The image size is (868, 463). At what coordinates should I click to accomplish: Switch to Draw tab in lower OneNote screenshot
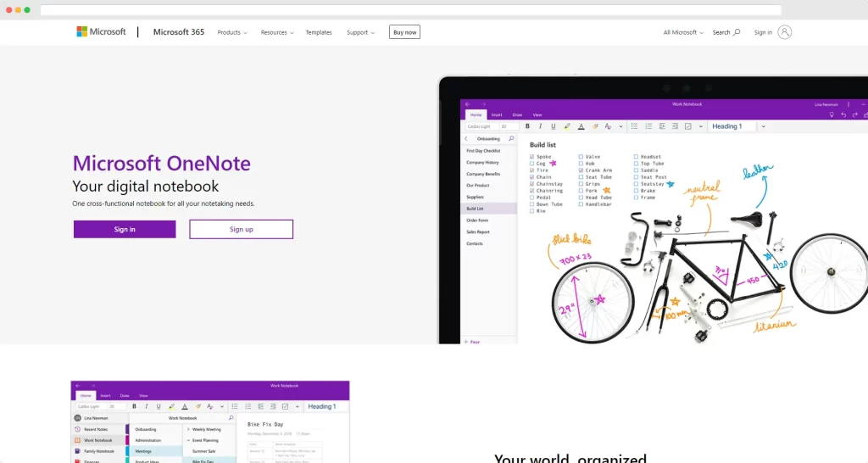125,395
